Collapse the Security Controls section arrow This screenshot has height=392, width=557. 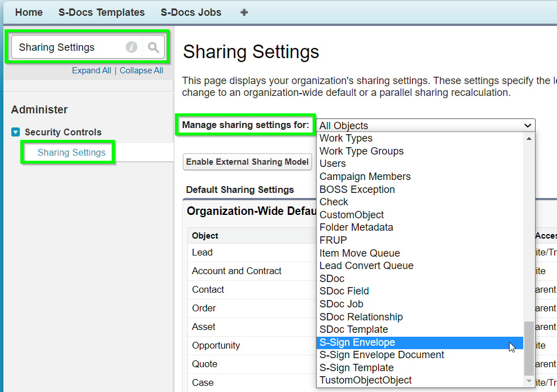click(16, 132)
